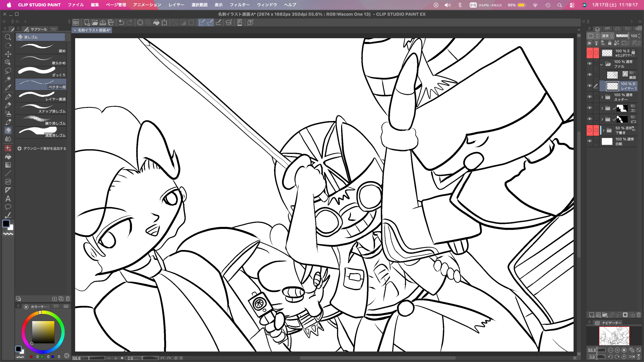644x362 pixels.
Task: Select the Eyedropper tool
Action: pos(8,87)
